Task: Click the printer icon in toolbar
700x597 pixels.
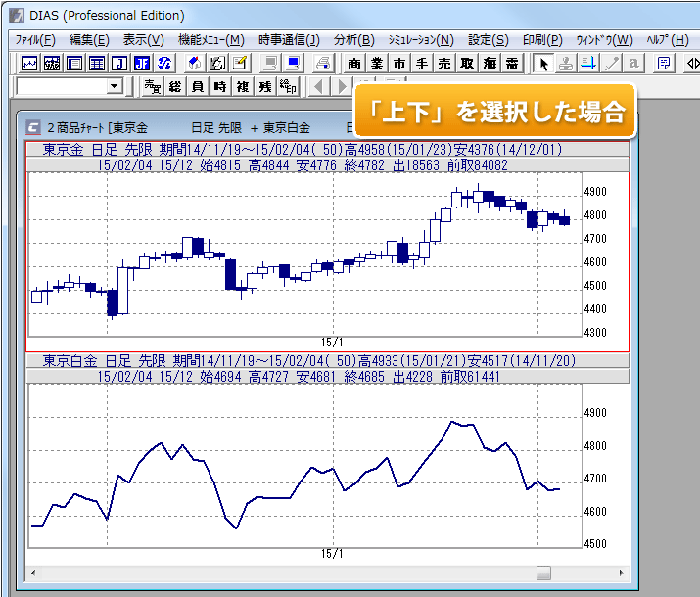Action: [x=322, y=64]
